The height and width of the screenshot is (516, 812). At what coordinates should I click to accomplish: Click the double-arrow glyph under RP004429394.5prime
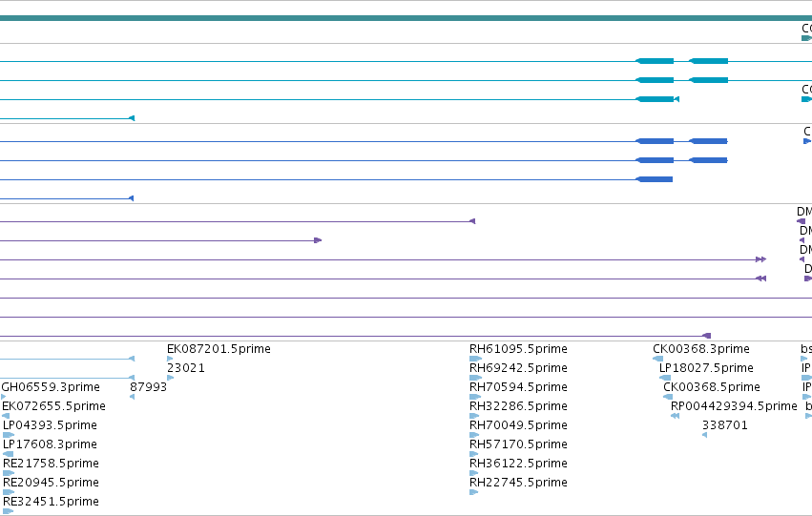pyautogui.click(x=675, y=416)
